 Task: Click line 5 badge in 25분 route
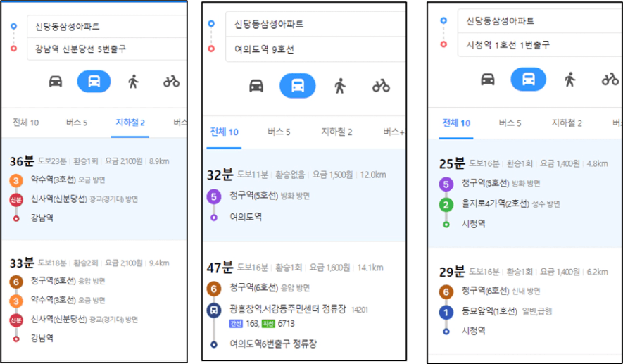[446, 184]
